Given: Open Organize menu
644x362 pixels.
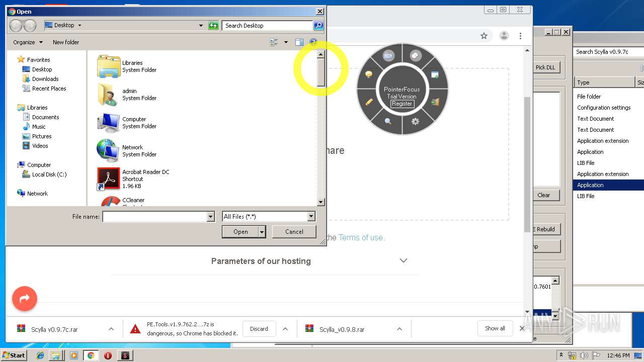Looking at the screenshot, I should [28, 42].
